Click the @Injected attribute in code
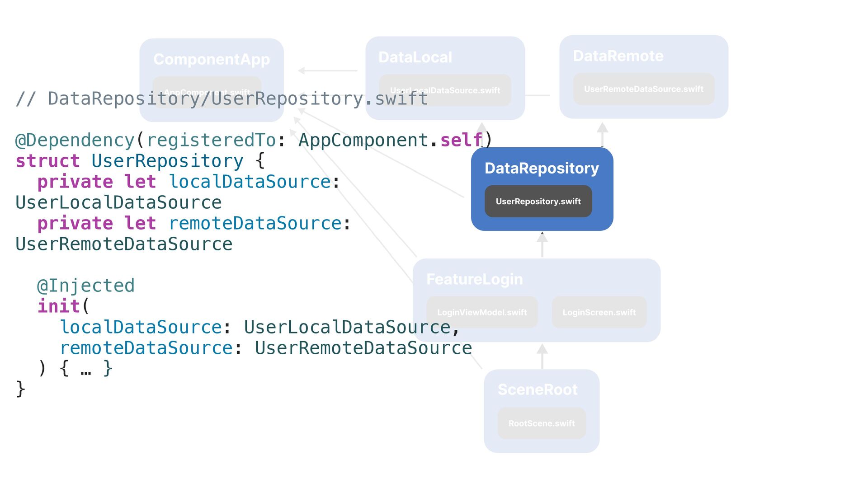 (x=86, y=286)
